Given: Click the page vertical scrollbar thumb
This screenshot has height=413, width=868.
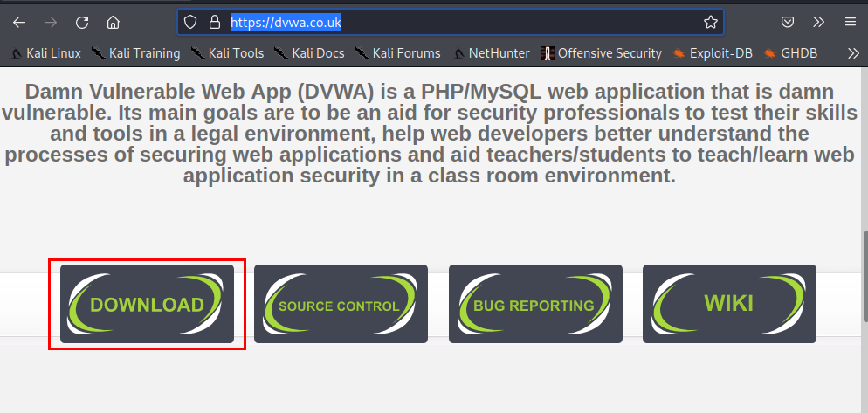Looking at the screenshot, I should (865, 276).
